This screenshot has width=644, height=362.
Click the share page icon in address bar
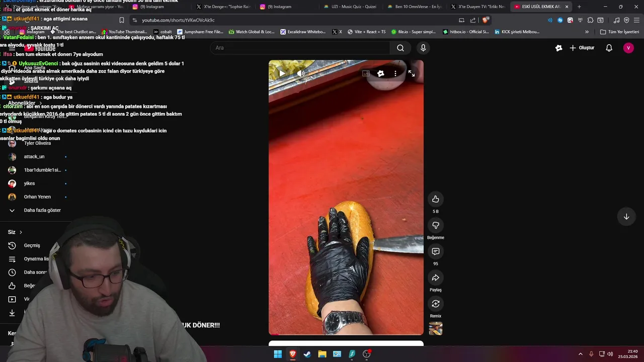click(473, 20)
